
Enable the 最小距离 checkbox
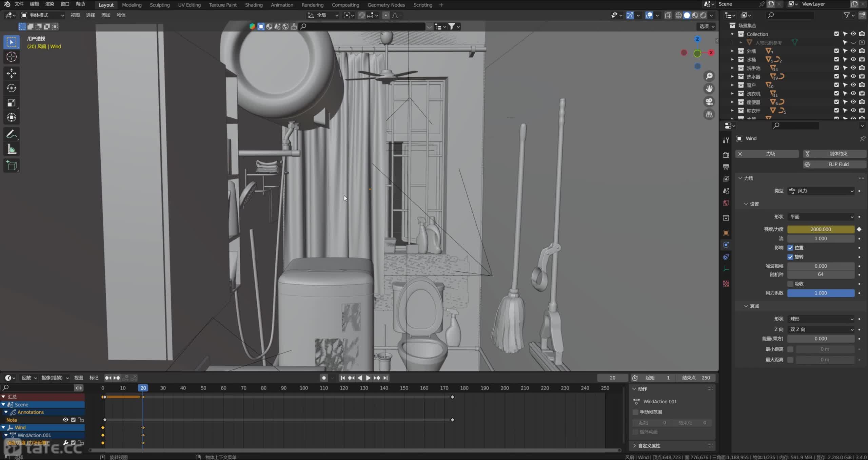[x=790, y=349]
